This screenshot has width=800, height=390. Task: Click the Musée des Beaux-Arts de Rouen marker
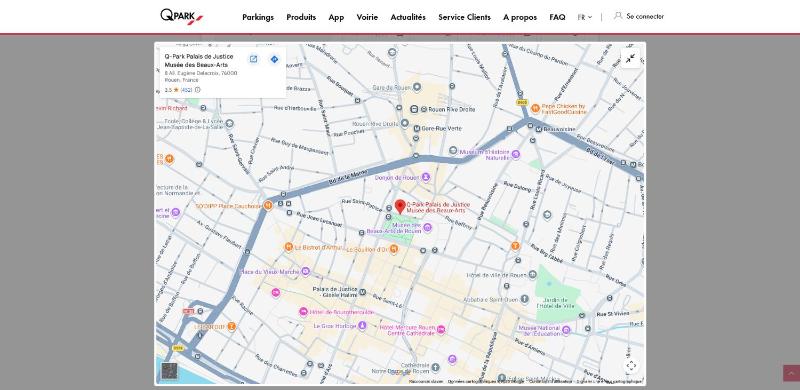pyautogui.click(x=428, y=228)
